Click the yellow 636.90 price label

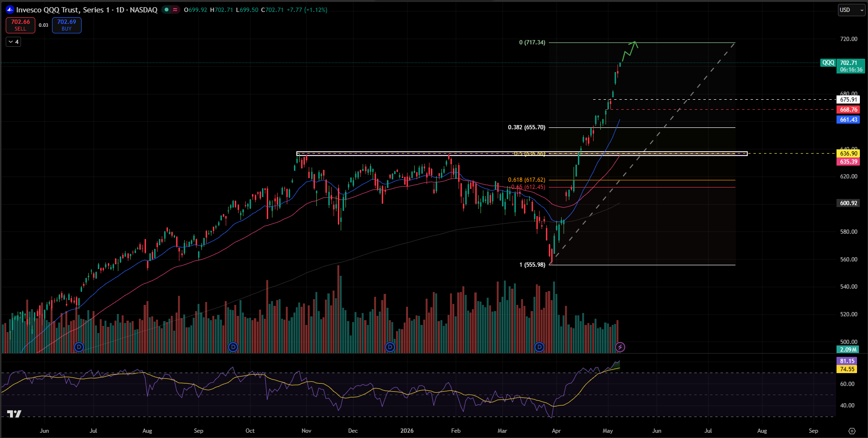(x=848, y=154)
